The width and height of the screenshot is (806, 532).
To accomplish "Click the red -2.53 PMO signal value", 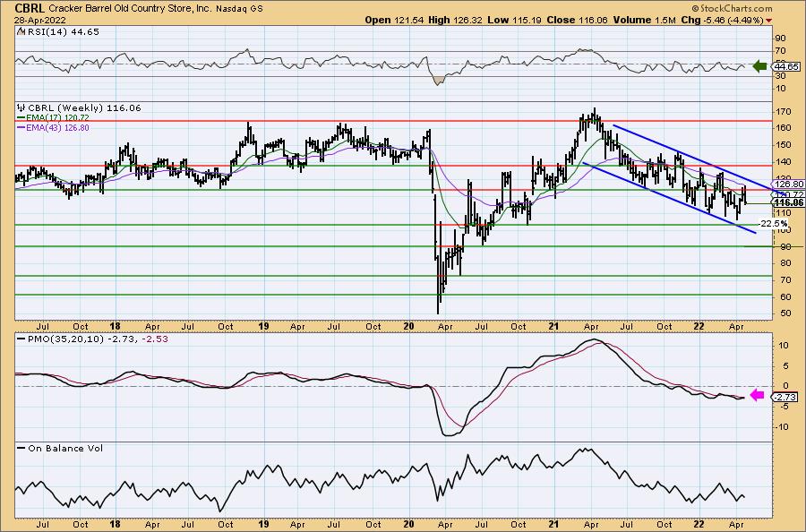I will 156,339.
